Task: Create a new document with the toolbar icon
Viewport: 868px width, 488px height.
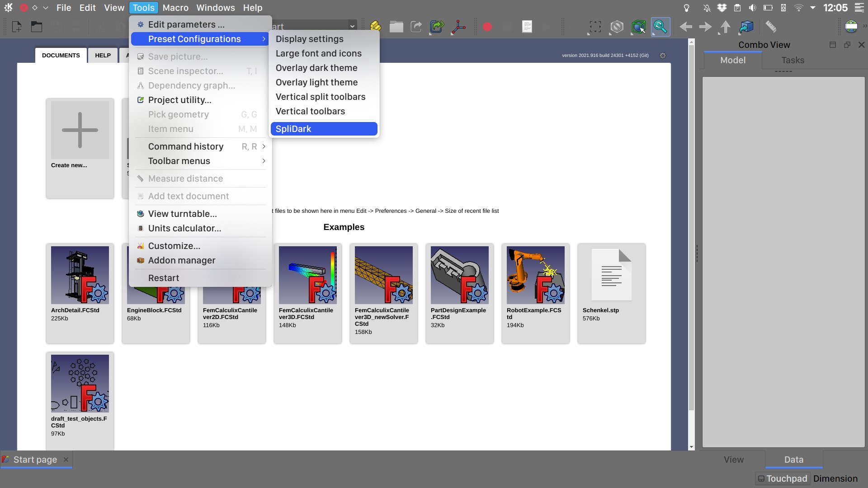Action: pos(17,27)
